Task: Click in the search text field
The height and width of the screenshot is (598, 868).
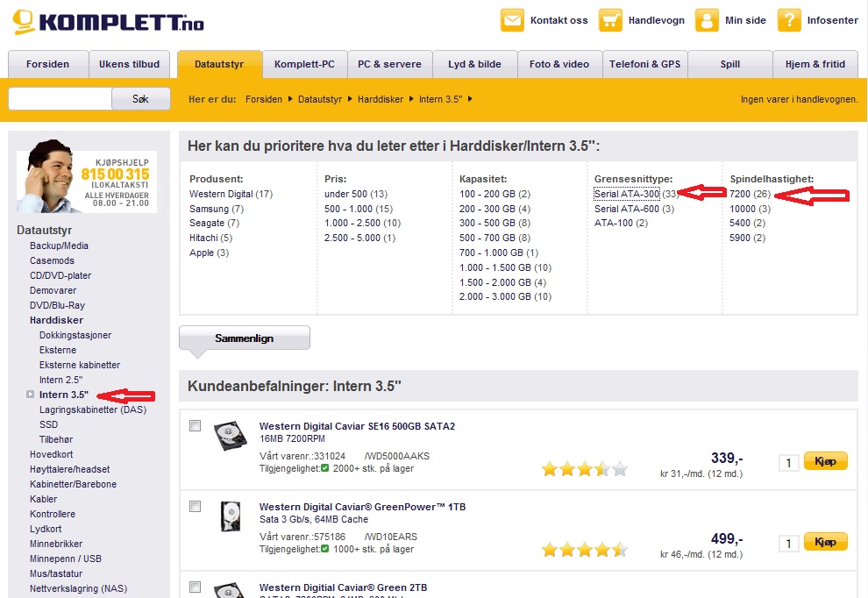Action: coord(60,99)
